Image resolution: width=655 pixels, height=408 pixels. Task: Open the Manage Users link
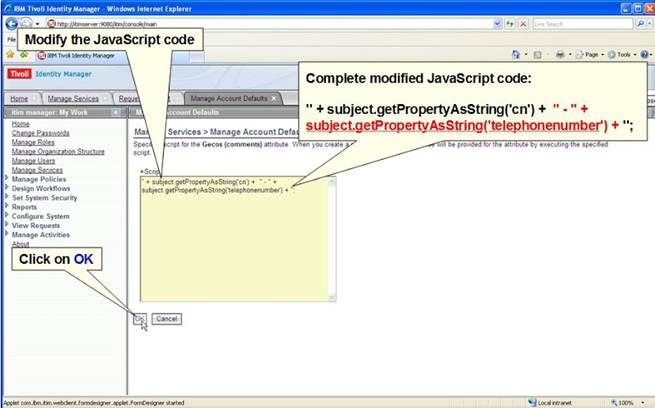pos(33,161)
